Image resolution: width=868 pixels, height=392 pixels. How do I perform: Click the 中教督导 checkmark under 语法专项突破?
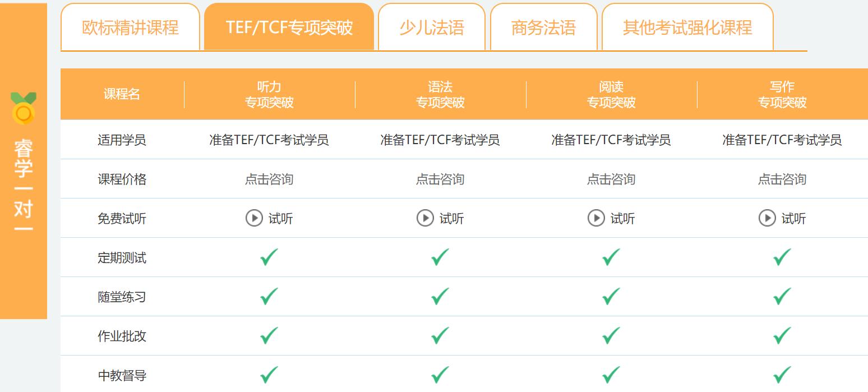pyautogui.click(x=439, y=375)
